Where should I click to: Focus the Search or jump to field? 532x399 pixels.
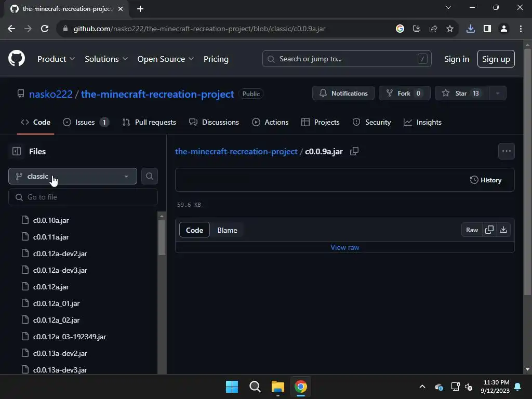click(x=347, y=59)
